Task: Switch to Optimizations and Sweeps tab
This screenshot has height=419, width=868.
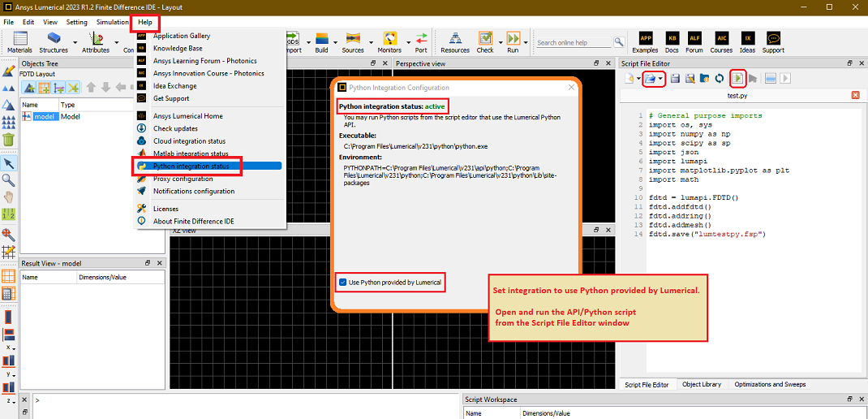Action: click(x=770, y=384)
